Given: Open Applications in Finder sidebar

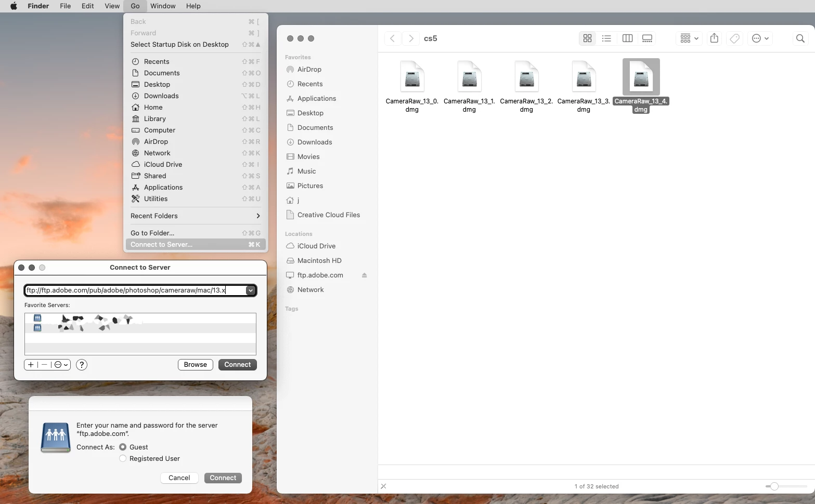Looking at the screenshot, I should 317,99.
